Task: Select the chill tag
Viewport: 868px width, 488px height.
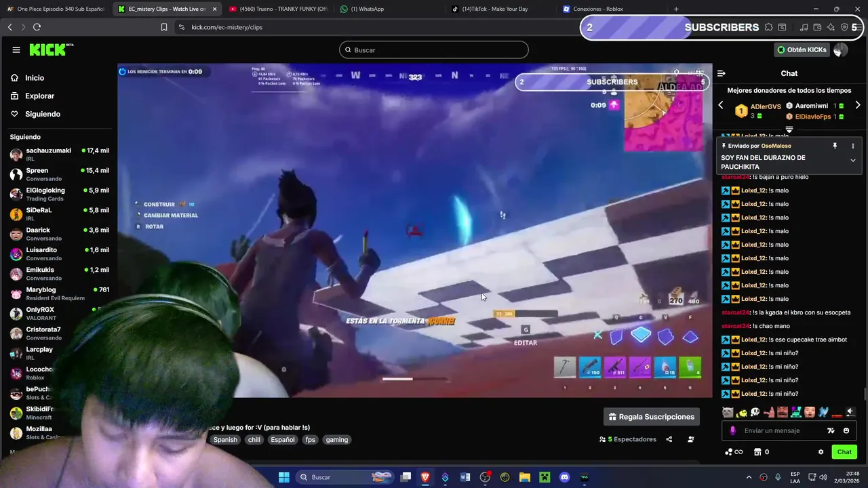Action: click(254, 440)
